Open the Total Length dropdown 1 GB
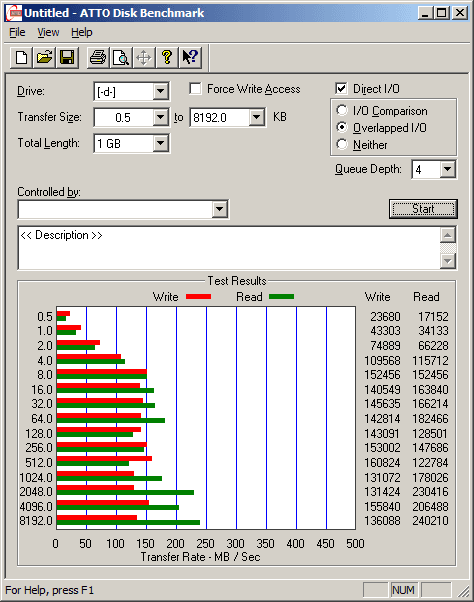The image size is (474, 602). 160,143
